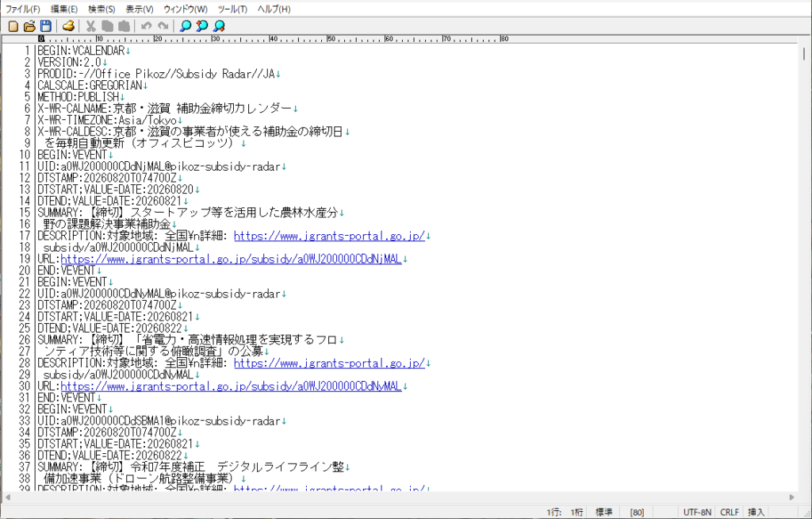Click the horizontal scrollbar left arrow
This screenshot has width=812, height=519.
[7, 498]
